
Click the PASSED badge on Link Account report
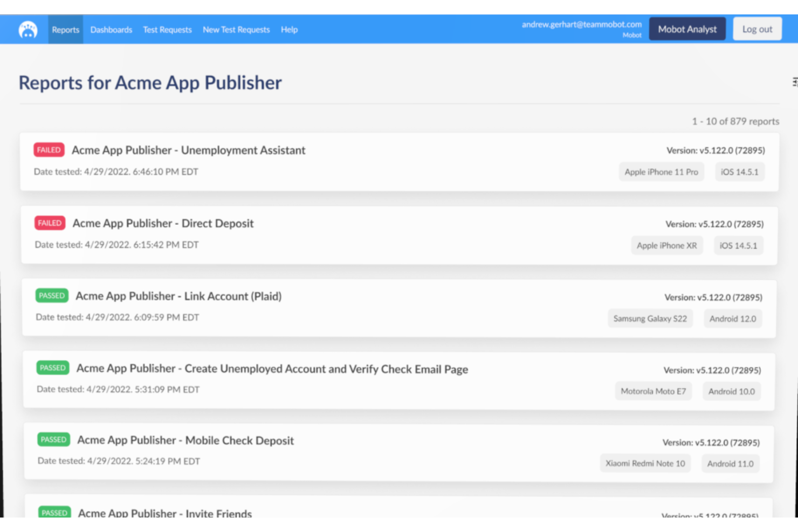(x=52, y=295)
